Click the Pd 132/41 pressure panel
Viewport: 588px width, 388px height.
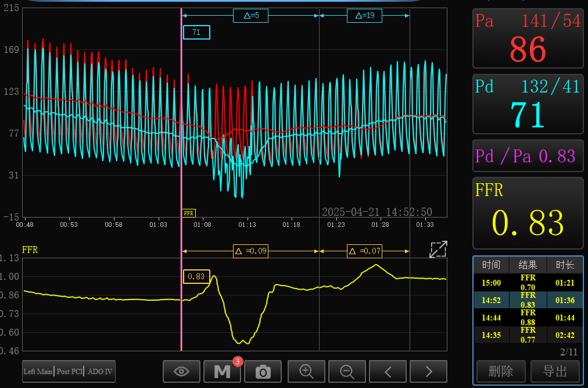click(x=528, y=104)
